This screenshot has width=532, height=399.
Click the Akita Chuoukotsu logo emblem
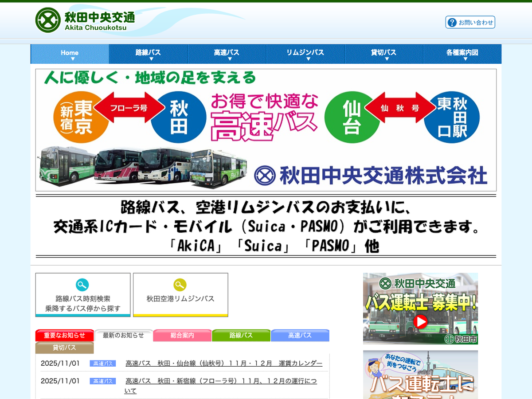48,20
